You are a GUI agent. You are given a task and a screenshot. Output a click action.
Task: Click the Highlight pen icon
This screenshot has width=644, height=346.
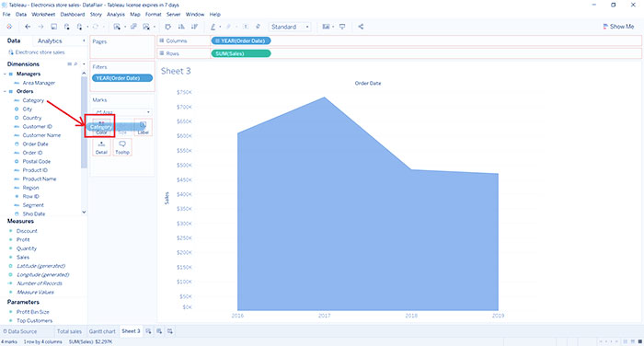[x=213, y=27]
